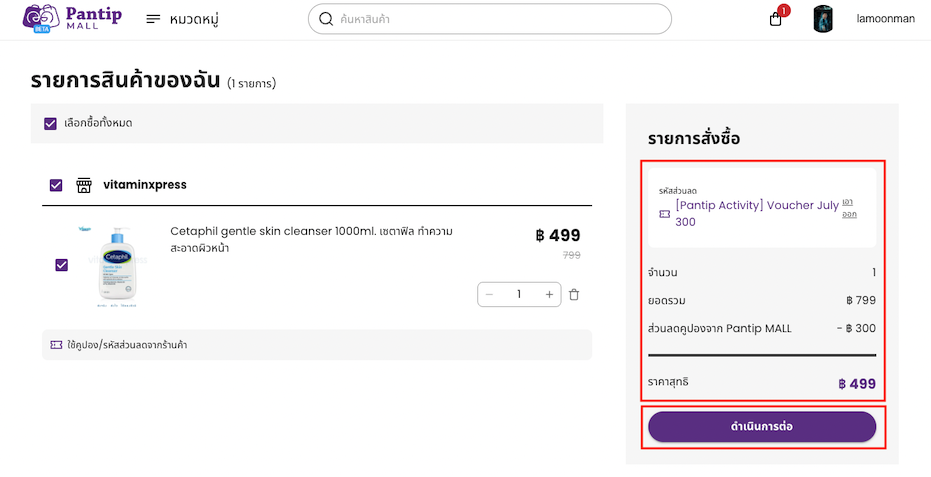The height and width of the screenshot is (477, 931).
Task: Click the vitaminxpress store icon
Action: [x=84, y=185]
